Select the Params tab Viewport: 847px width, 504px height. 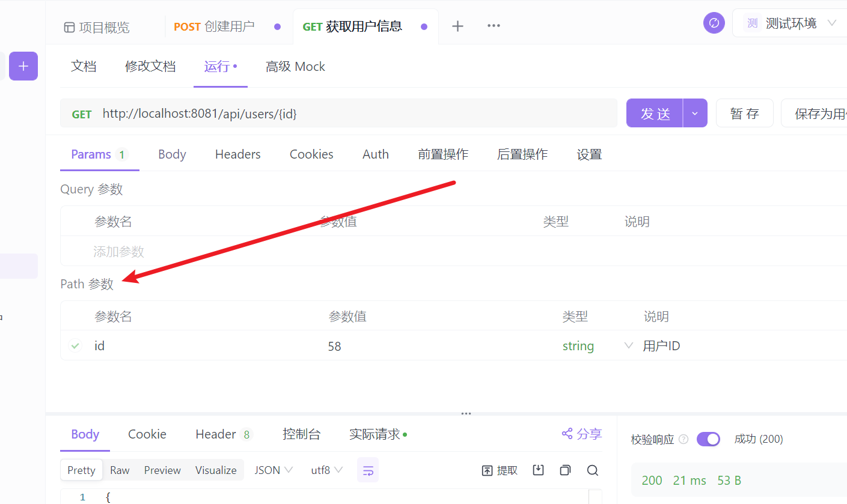tap(99, 154)
